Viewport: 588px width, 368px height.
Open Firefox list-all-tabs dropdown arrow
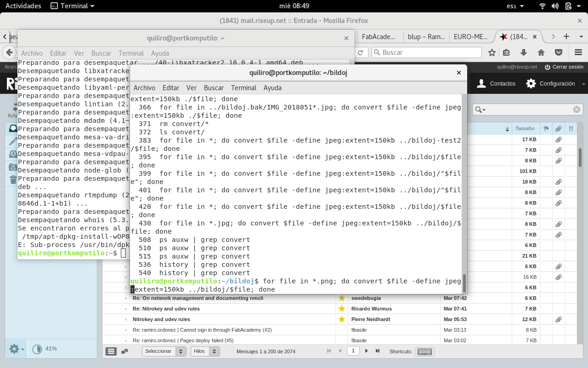coord(579,36)
